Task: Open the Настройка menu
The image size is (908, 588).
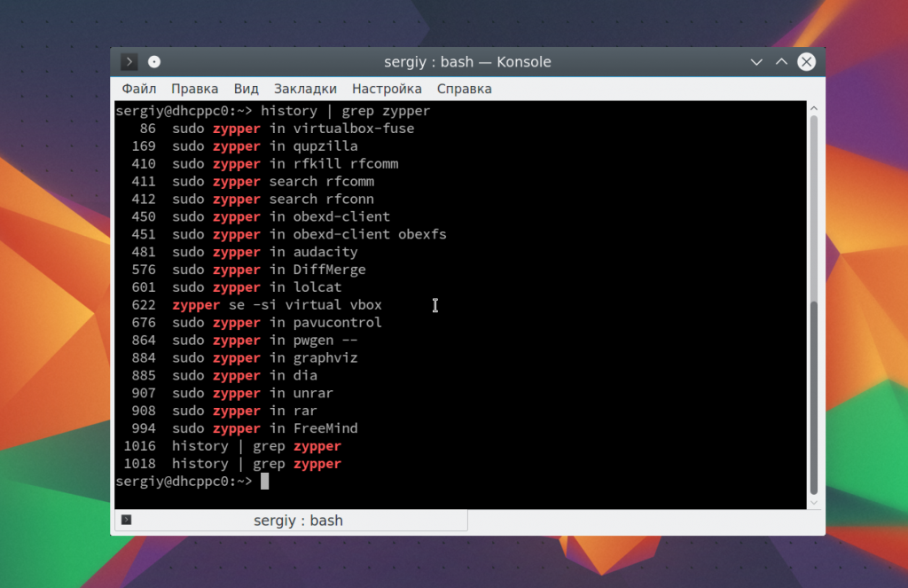Action: (x=387, y=89)
